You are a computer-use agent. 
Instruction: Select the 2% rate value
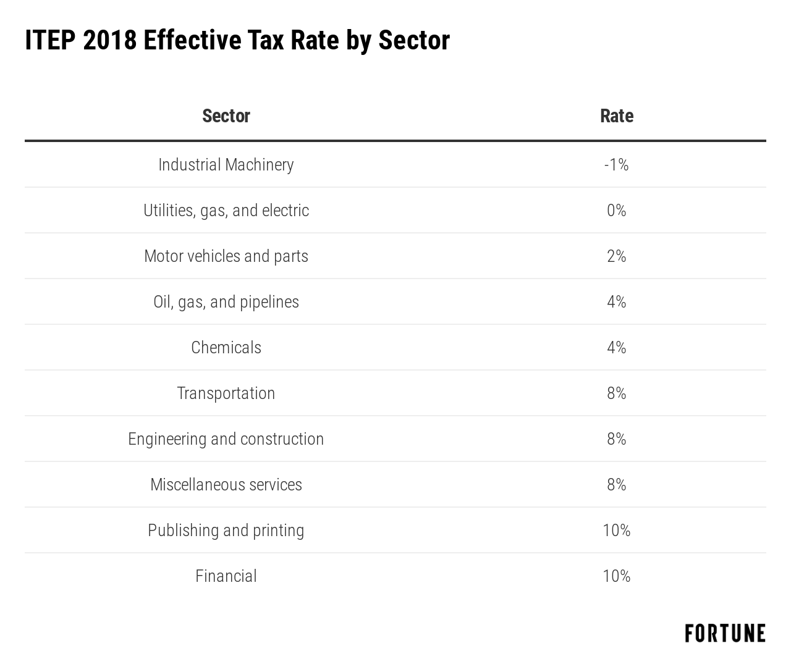click(x=617, y=256)
